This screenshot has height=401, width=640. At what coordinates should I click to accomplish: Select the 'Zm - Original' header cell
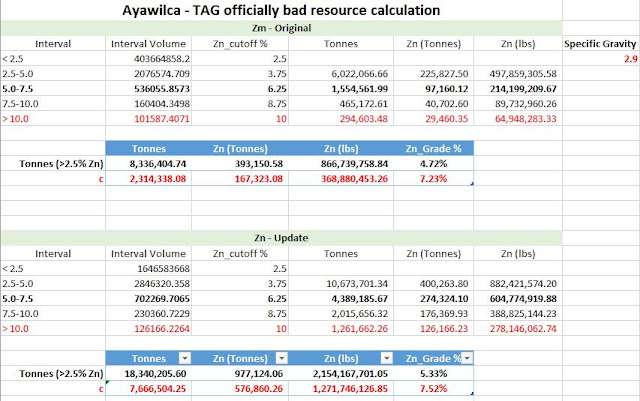tap(281, 28)
